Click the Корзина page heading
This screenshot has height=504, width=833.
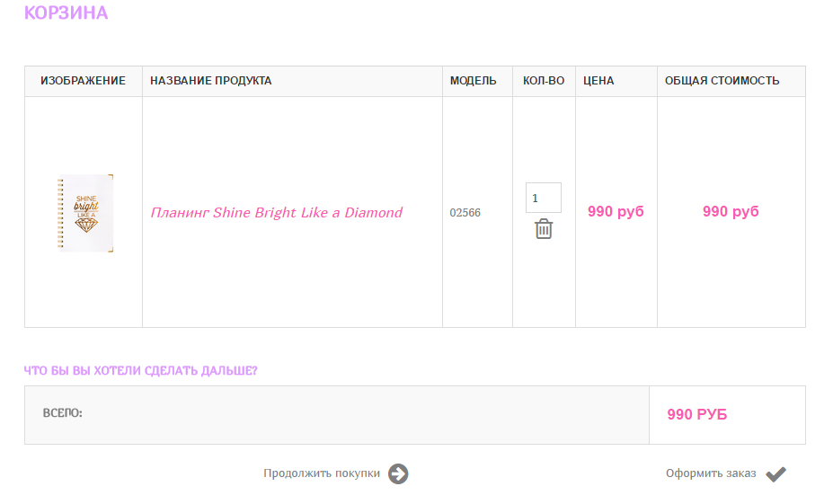click(x=66, y=13)
